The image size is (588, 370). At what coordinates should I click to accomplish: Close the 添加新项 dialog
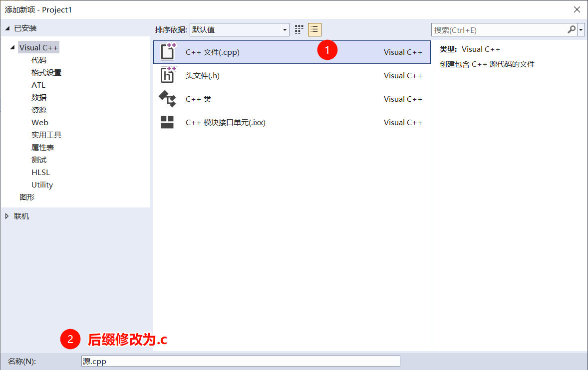(x=577, y=9)
